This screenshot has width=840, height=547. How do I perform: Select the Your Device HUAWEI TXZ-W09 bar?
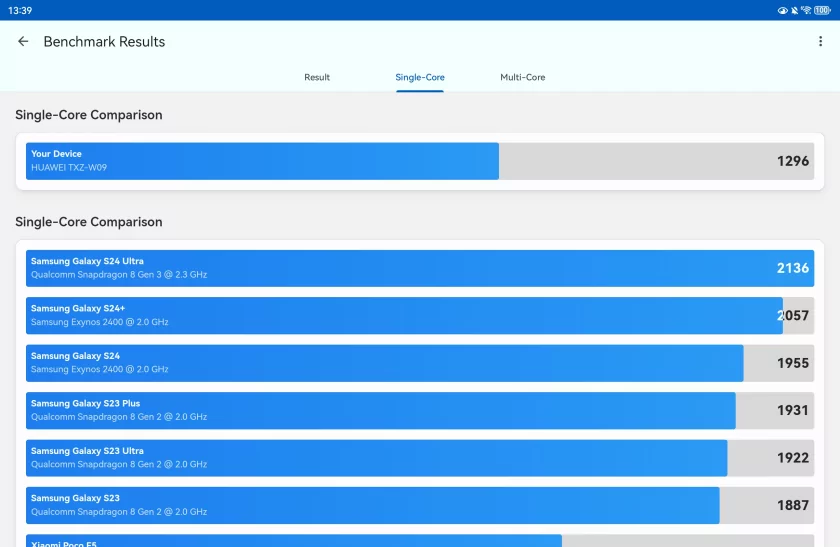click(x=420, y=161)
